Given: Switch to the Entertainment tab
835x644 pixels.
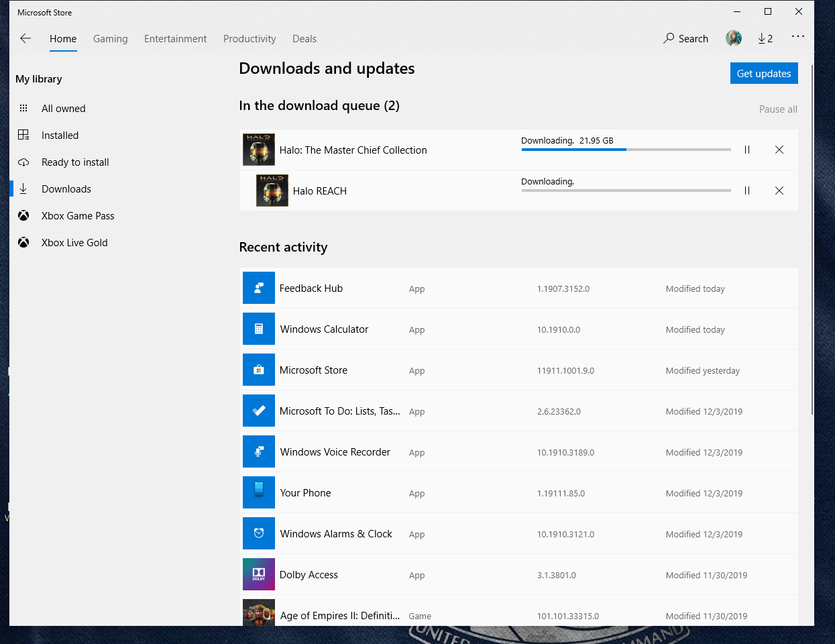Looking at the screenshot, I should pos(176,39).
